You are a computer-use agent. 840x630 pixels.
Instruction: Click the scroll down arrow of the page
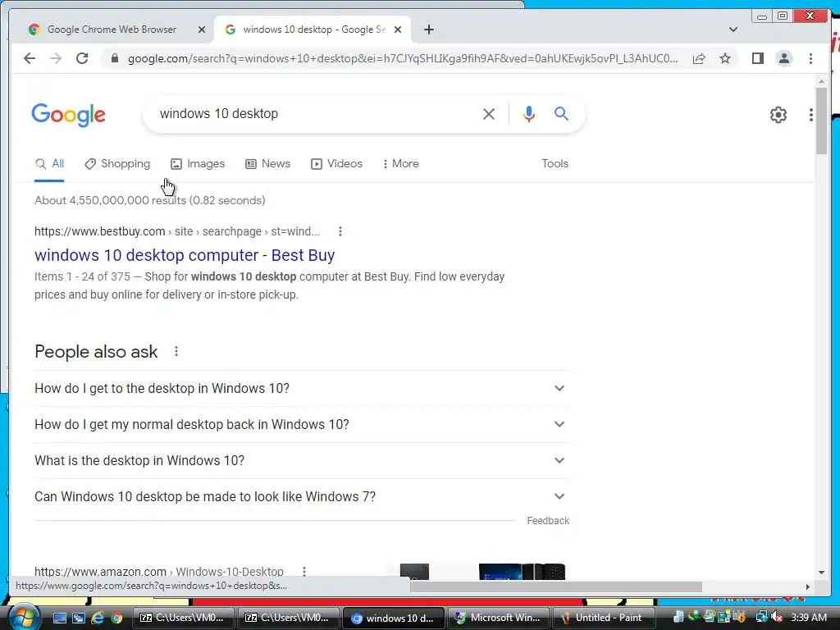click(x=821, y=573)
